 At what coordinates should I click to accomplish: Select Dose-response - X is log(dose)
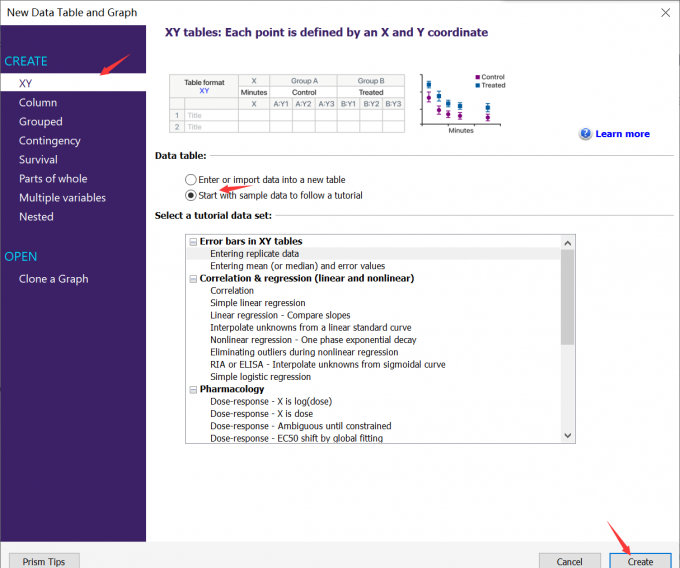click(x=271, y=402)
